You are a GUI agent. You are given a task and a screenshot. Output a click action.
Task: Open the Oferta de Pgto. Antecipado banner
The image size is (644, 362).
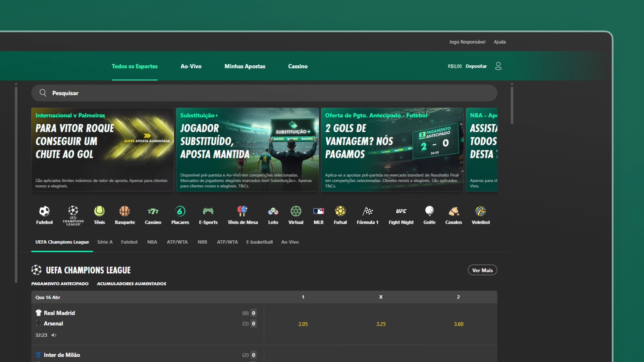[392, 149]
